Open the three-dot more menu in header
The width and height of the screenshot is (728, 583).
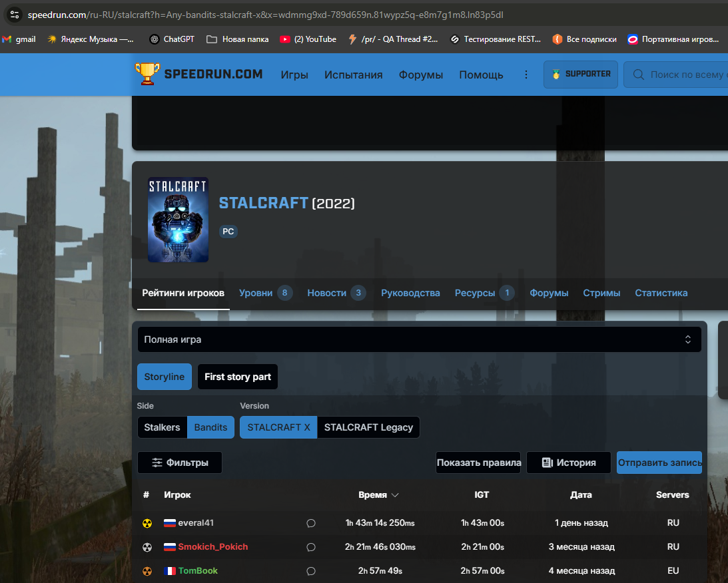pyautogui.click(x=526, y=75)
